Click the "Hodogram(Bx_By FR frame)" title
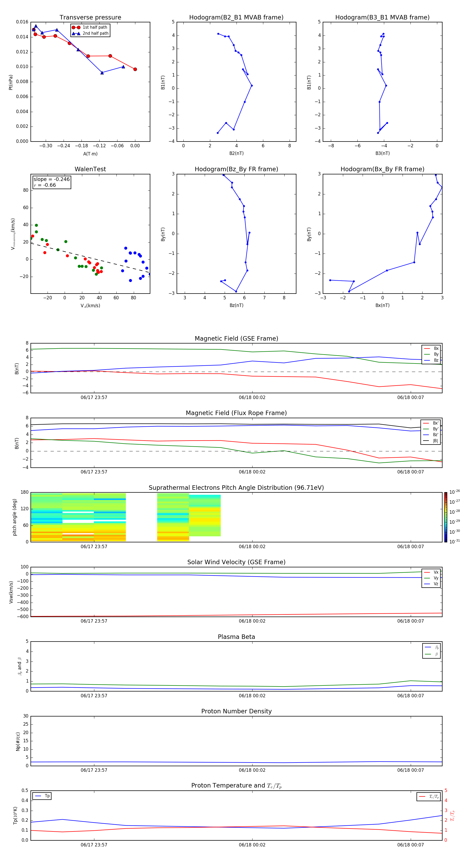 click(382, 169)
